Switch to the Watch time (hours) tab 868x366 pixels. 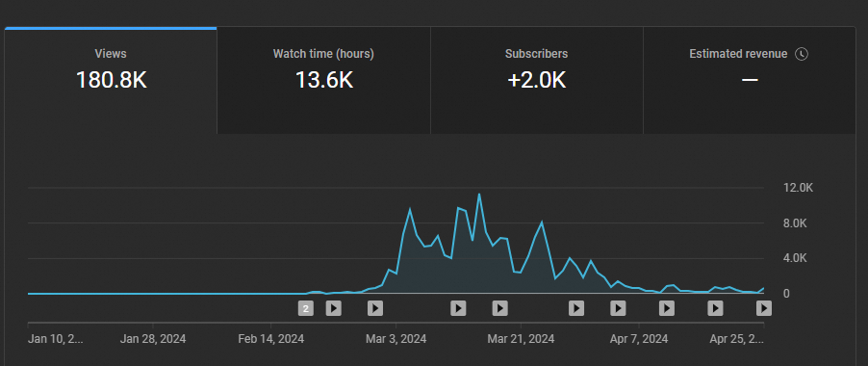click(x=324, y=80)
